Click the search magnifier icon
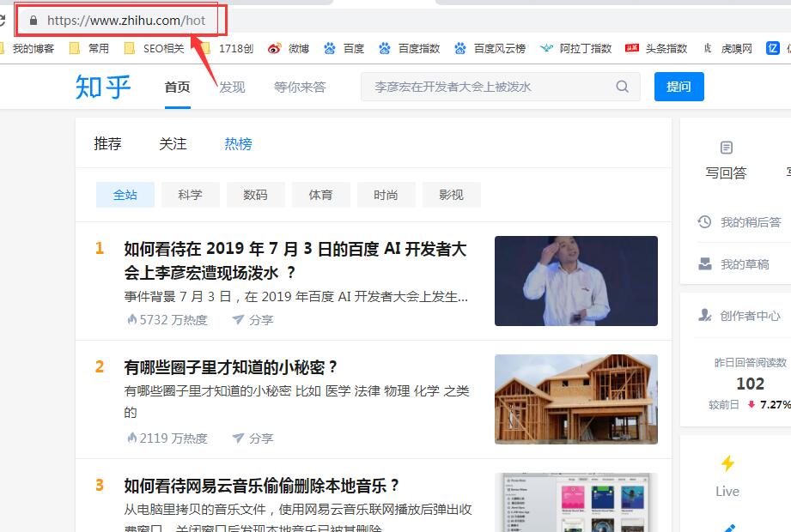This screenshot has width=791, height=532. (x=623, y=87)
